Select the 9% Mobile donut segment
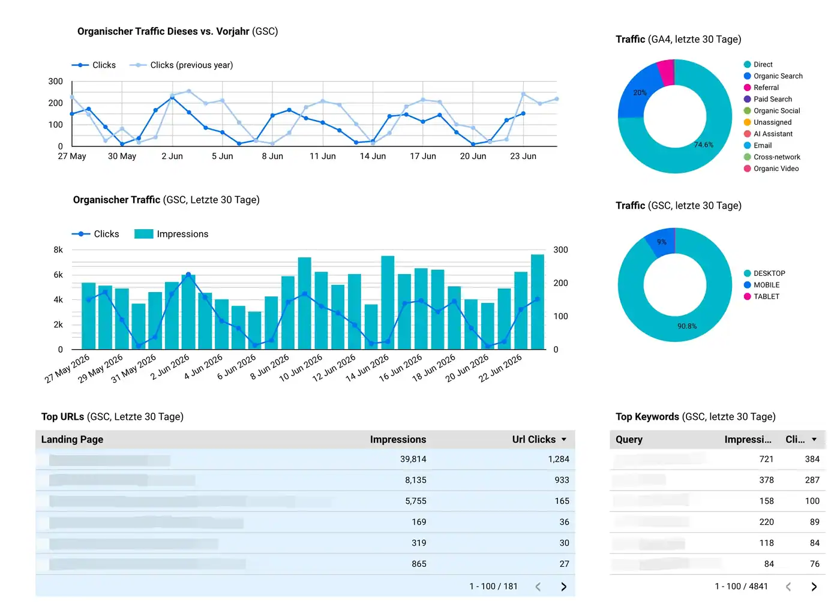Viewport: 840px width, 616px height. [661, 242]
